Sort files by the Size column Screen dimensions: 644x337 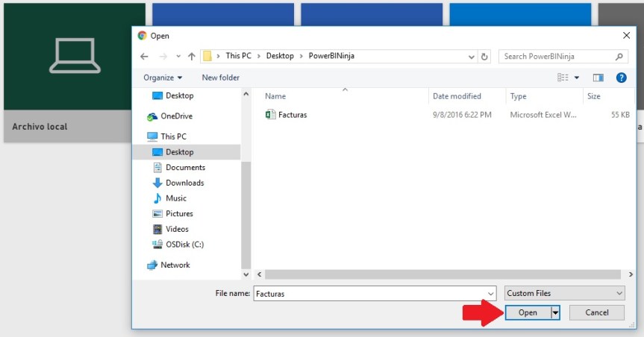click(593, 96)
